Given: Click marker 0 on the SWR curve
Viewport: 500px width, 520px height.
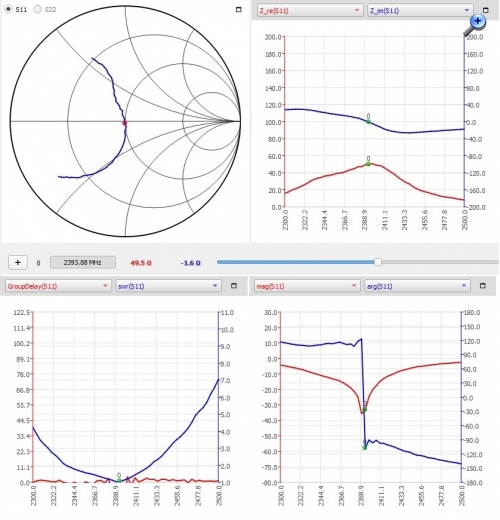Looking at the screenshot, I should point(119,480).
